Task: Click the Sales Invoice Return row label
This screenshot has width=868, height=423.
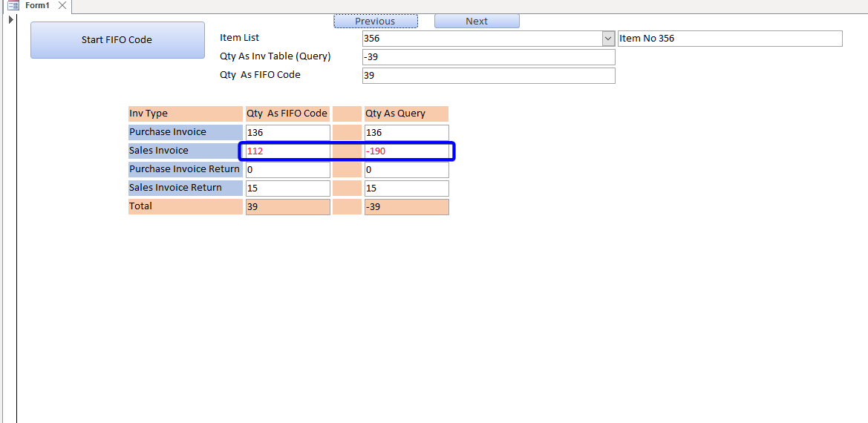Action: [186, 188]
